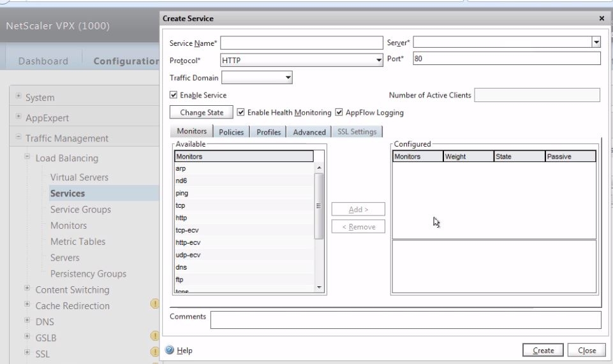Click the Help question mark icon

click(169, 349)
